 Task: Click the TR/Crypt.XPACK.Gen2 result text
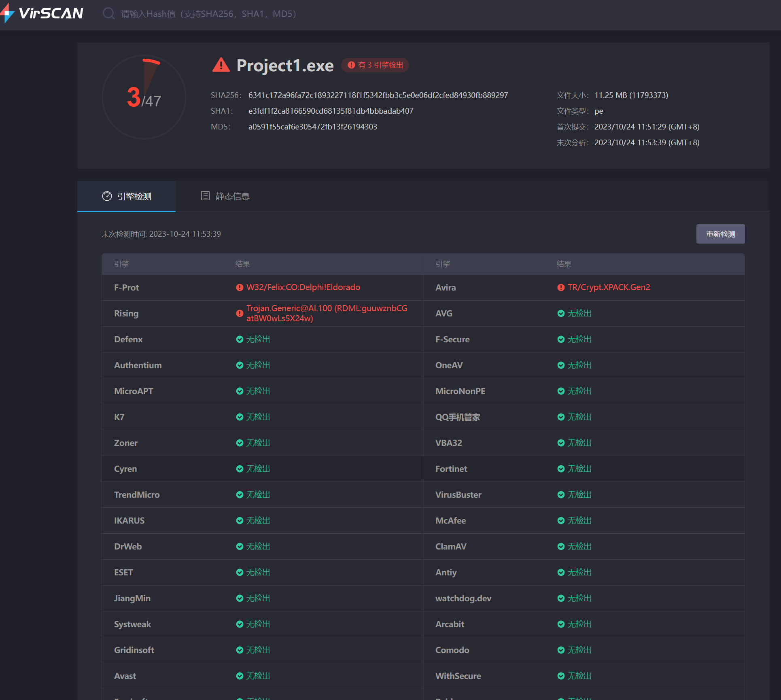pos(609,287)
